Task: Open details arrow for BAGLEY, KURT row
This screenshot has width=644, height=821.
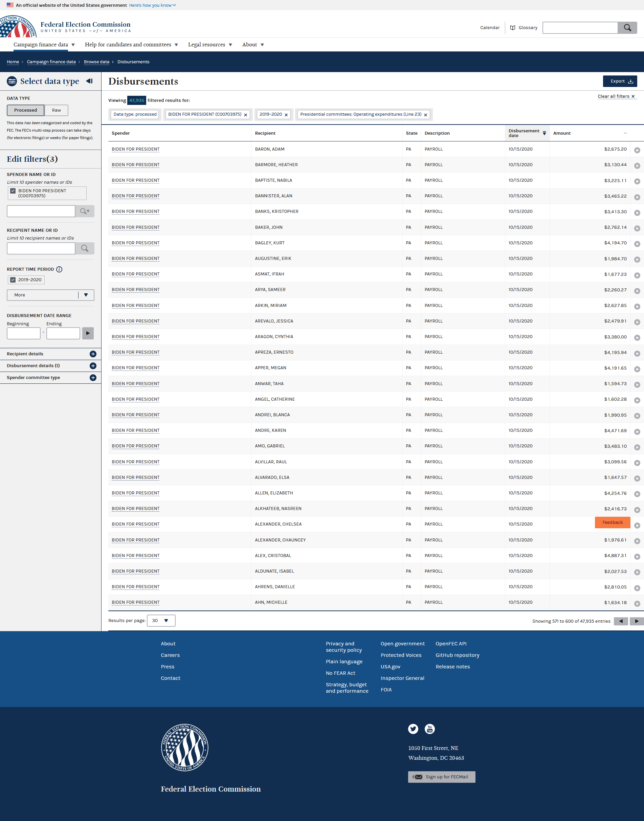Action: 637,244
